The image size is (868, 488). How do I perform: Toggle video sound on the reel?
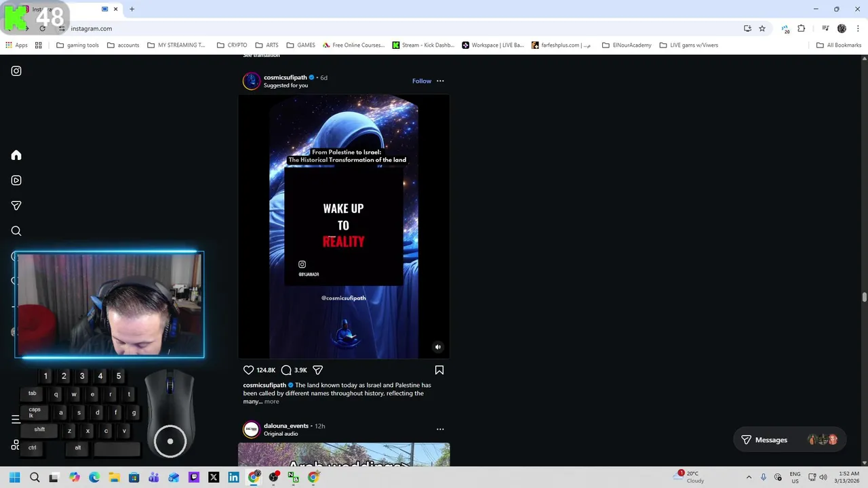coord(438,347)
